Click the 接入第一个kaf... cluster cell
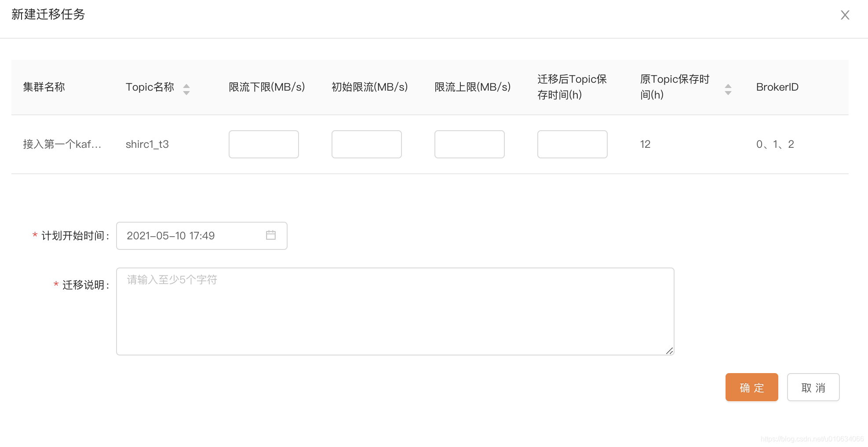 point(62,144)
